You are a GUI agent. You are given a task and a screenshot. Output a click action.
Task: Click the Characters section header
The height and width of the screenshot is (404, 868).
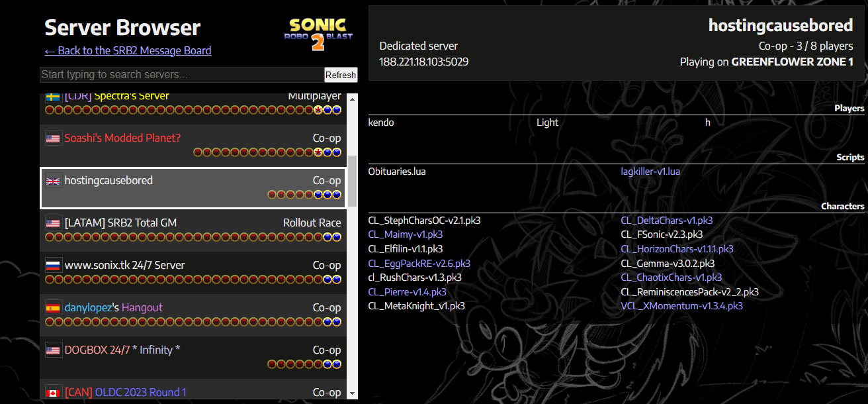pyautogui.click(x=843, y=206)
